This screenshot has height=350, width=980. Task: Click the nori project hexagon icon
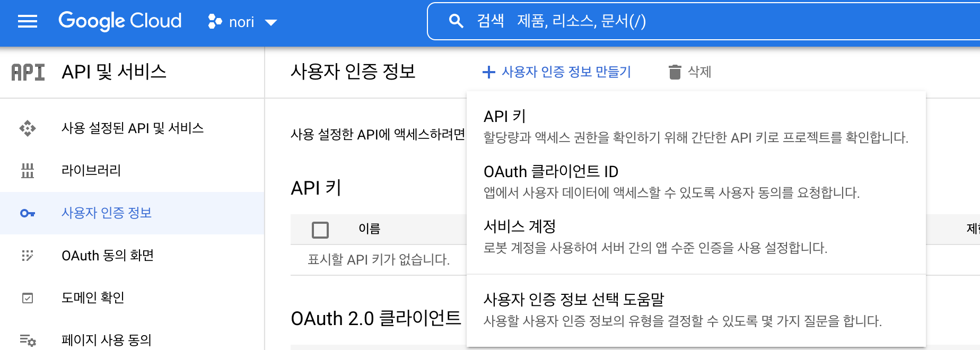click(x=215, y=22)
